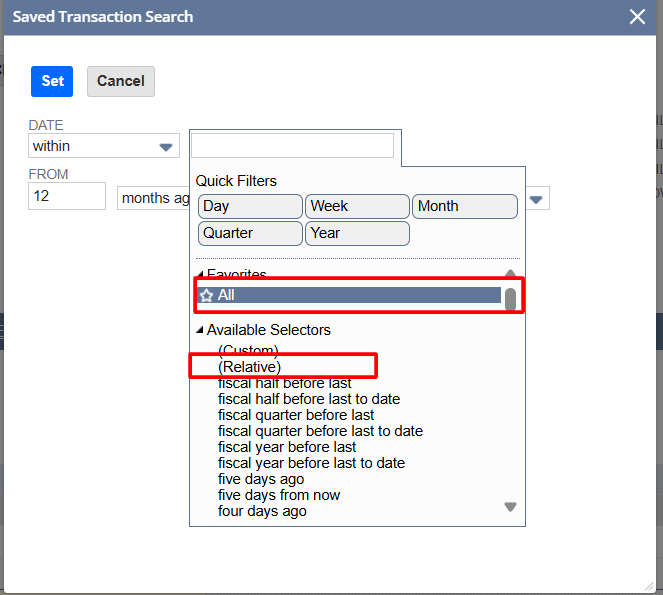Select the Week quick filter
The image size is (663, 595).
[x=357, y=206]
